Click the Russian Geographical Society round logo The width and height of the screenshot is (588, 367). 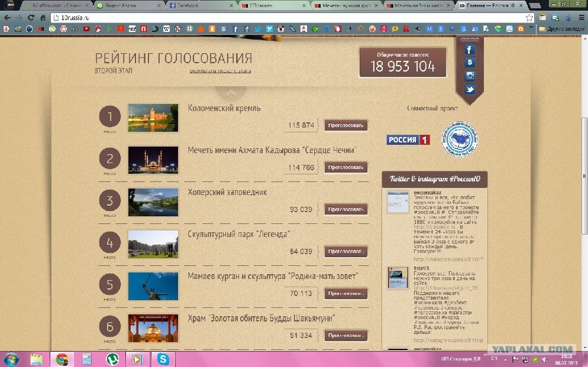[461, 140]
